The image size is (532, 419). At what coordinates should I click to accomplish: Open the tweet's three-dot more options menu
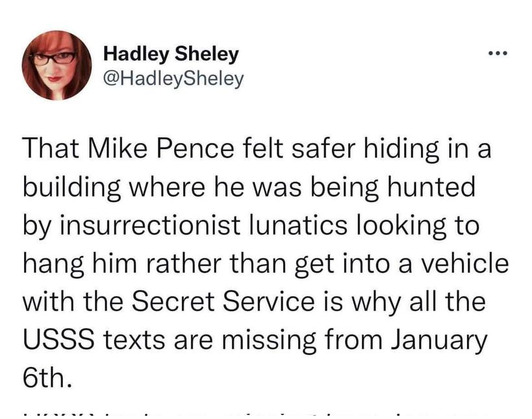coord(498,53)
